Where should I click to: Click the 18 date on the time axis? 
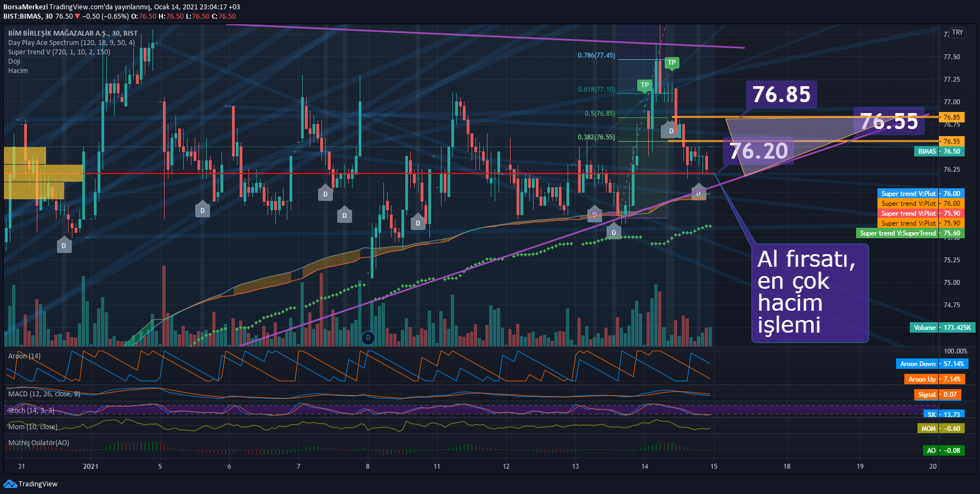[x=786, y=466]
